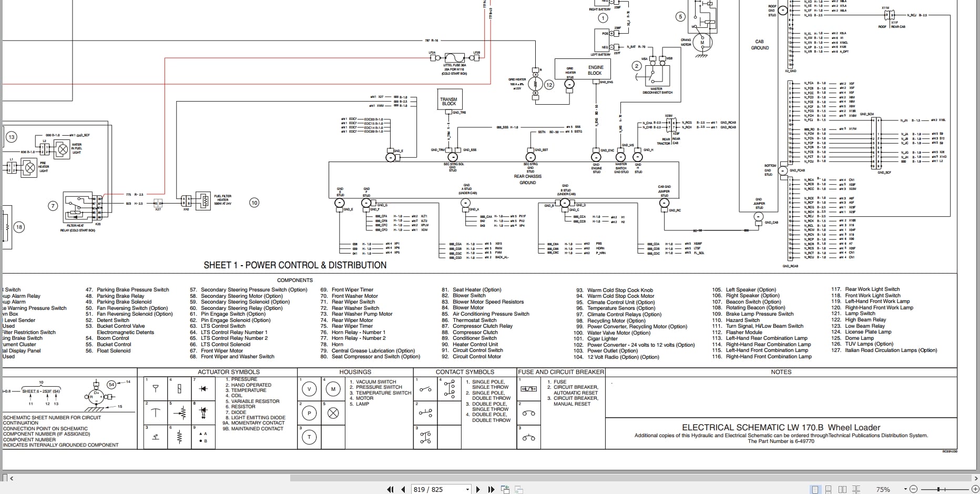Jump to the first page

(x=391, y=489)
